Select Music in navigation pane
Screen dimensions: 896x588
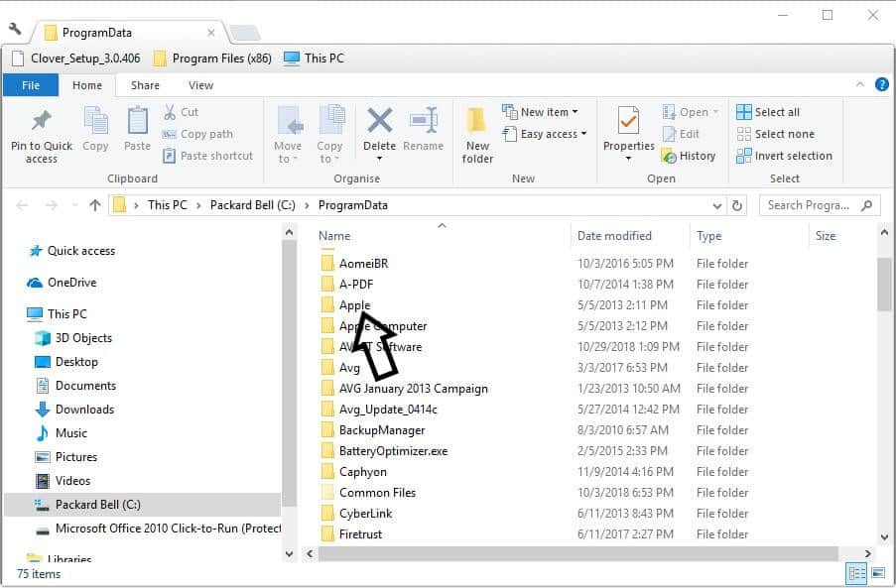point(62,433)
